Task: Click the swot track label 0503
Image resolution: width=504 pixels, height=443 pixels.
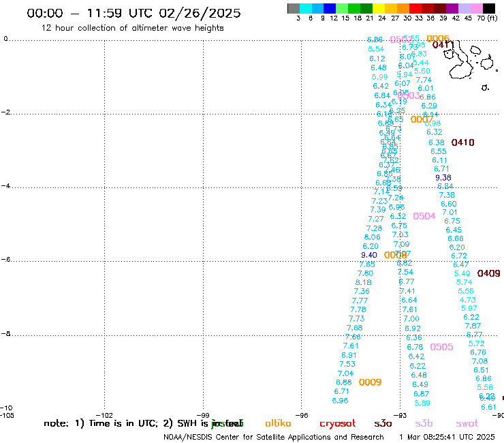Action: [x=409, y=95]
